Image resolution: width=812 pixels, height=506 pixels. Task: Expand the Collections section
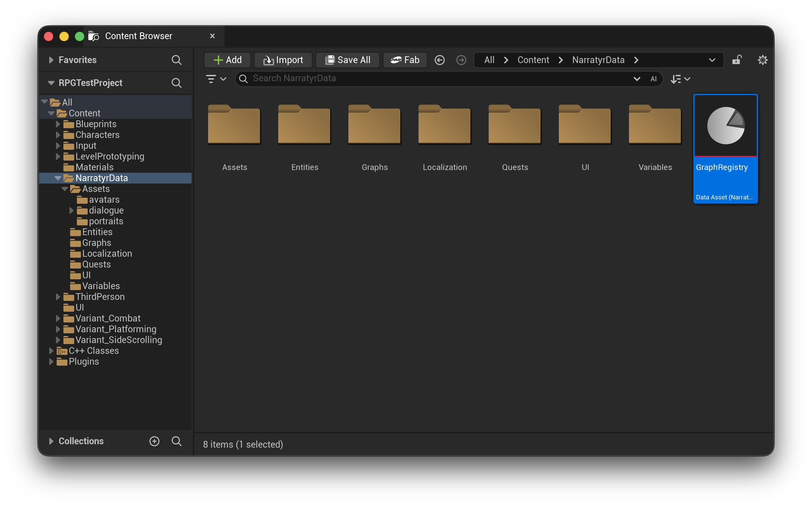(x=51, y=441)
